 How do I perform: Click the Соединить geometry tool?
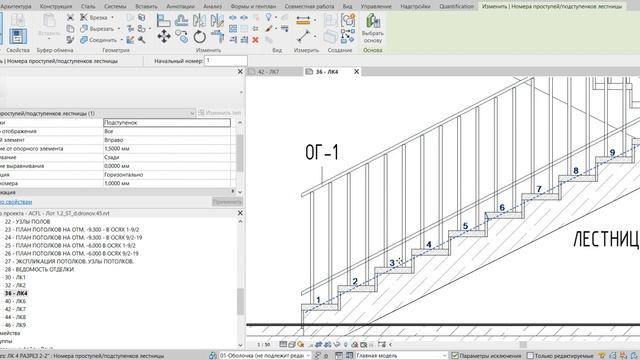(98, 40)
